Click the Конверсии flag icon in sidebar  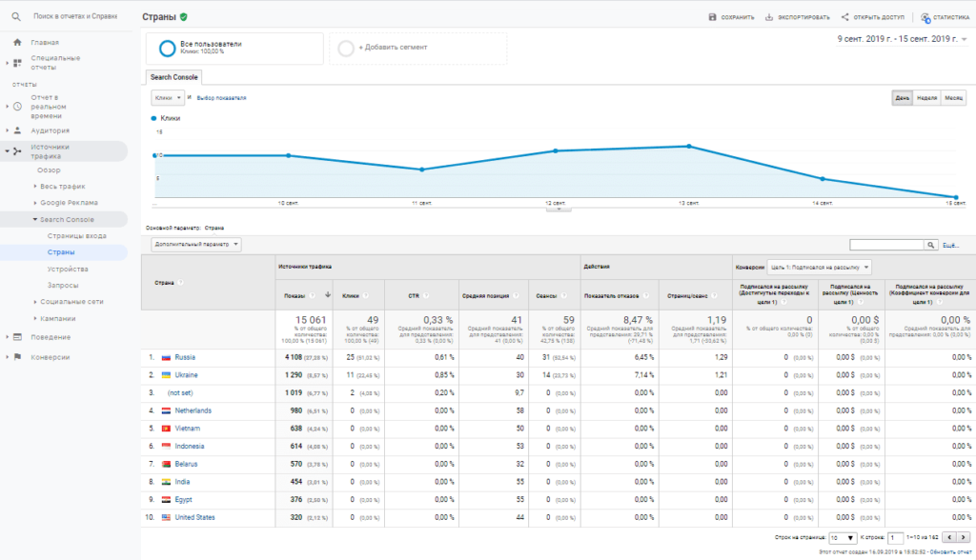(17, 357)
